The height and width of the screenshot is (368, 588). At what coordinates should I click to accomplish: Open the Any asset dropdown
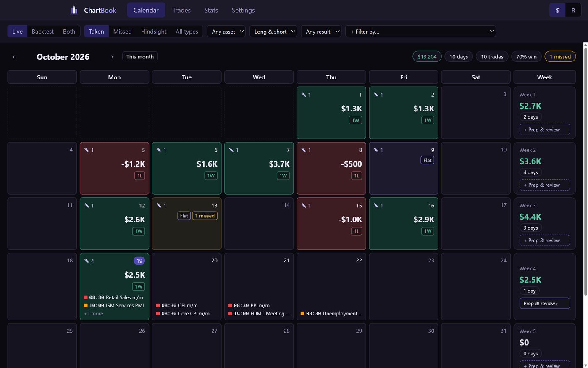226,32
